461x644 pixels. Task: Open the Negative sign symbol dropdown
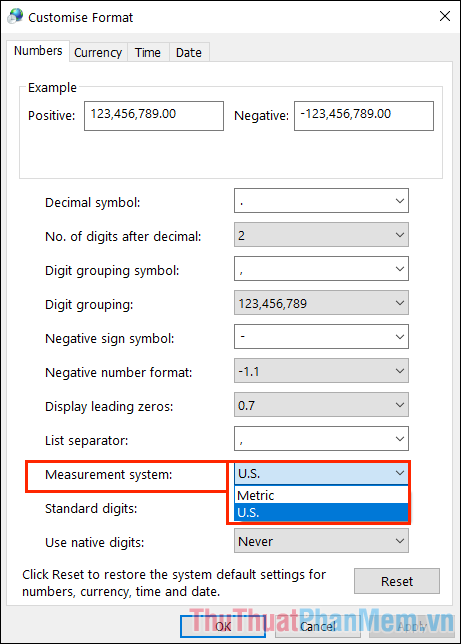pyautogui.click(x=321, y=337)
